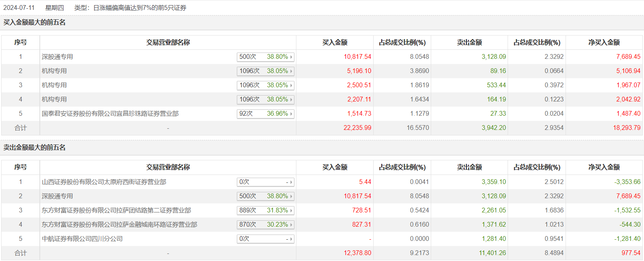Expand the 92次 36.96% stats dropdown
This screenshot has width=644, height=261.
pos(265,114)
